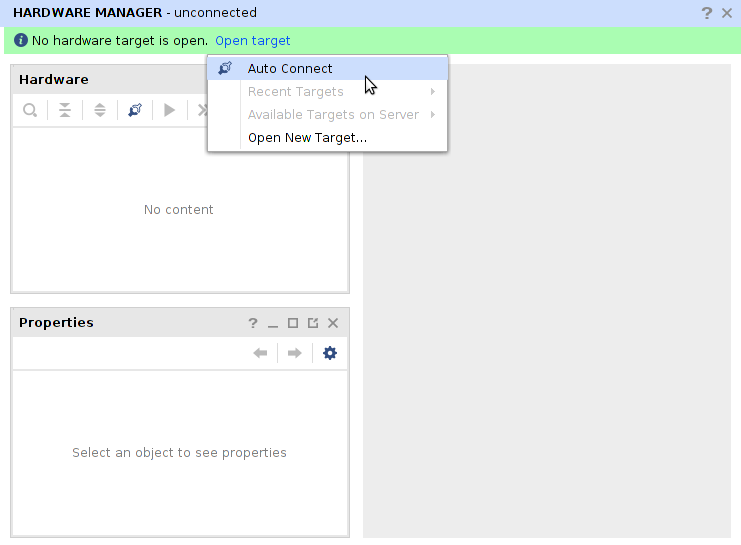Screen dimensions: 741x545
Task: Click the Open target link
Action: [x=253, y=41]
